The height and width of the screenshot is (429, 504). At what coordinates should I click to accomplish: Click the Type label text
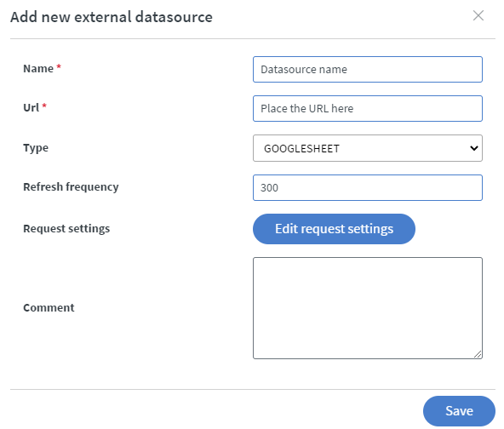[x=36, y=148]
